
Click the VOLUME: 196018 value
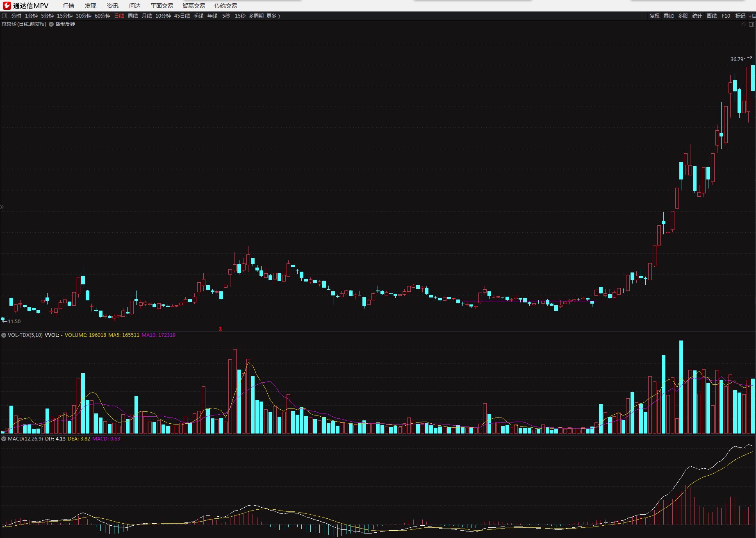point(85,335)
